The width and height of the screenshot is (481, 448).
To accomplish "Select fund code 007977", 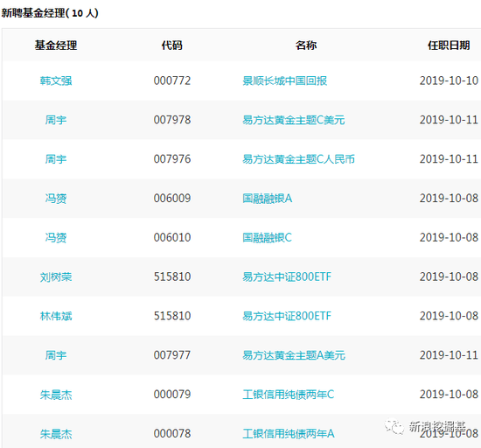I will click(172, 355).
